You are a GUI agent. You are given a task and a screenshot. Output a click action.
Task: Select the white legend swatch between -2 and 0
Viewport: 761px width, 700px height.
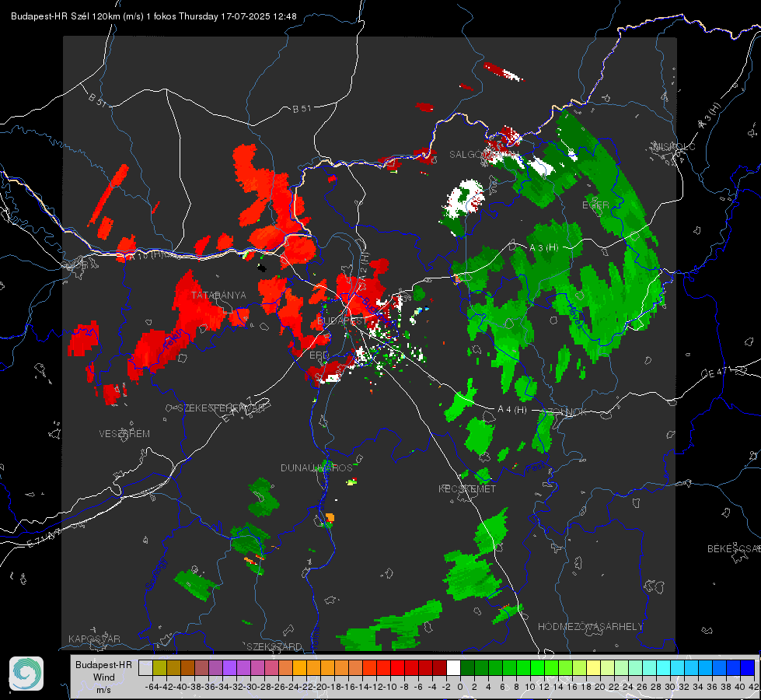(453, 668)
